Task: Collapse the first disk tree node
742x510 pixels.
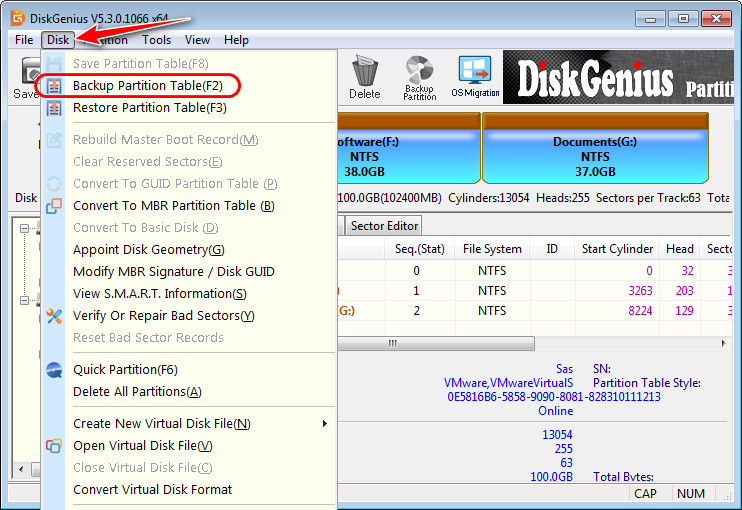Action: (24, 229)
